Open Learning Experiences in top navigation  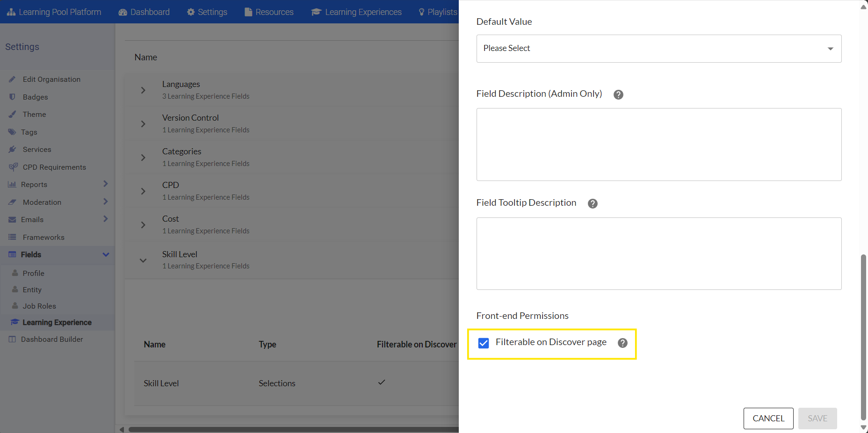[x=356, y=12]
